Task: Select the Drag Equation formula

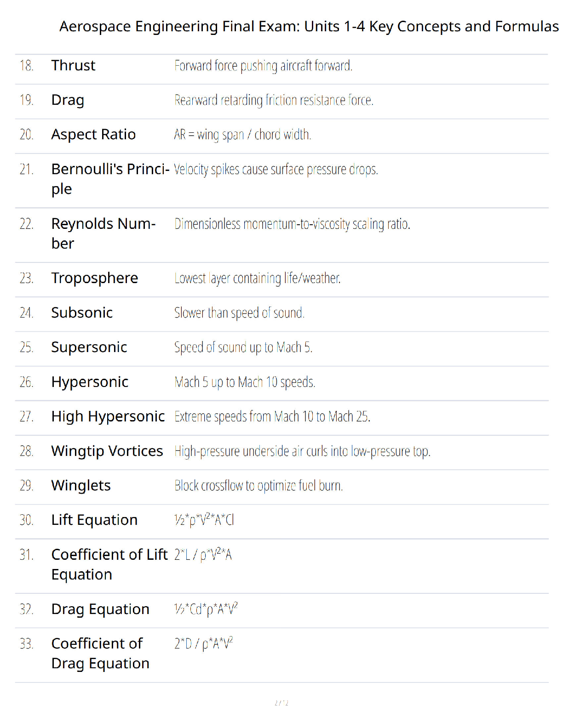Action: pos(206,609)
